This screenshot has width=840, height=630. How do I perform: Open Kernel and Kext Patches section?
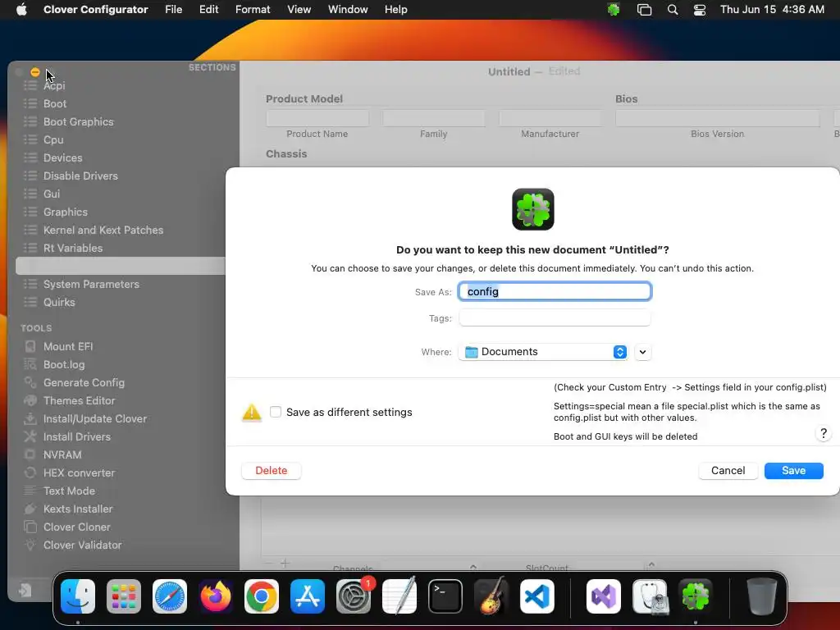pos(103,230)
